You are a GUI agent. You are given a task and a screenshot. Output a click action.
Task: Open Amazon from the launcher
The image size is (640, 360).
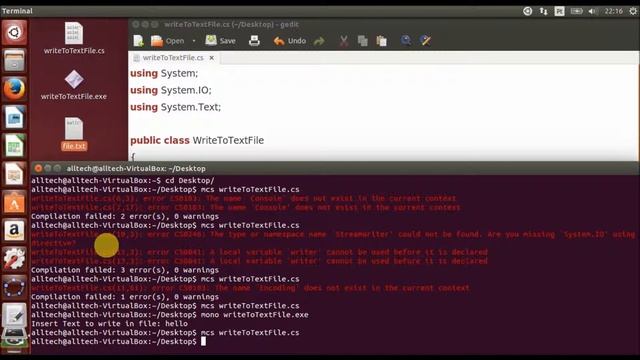coord(14,231)
